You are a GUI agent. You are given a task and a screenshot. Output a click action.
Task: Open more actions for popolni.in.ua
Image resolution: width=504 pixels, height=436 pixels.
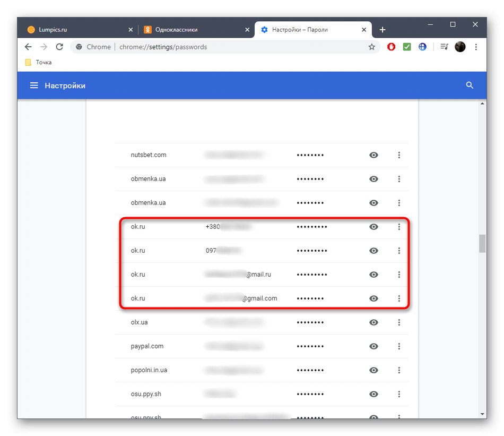coord(399,370)
